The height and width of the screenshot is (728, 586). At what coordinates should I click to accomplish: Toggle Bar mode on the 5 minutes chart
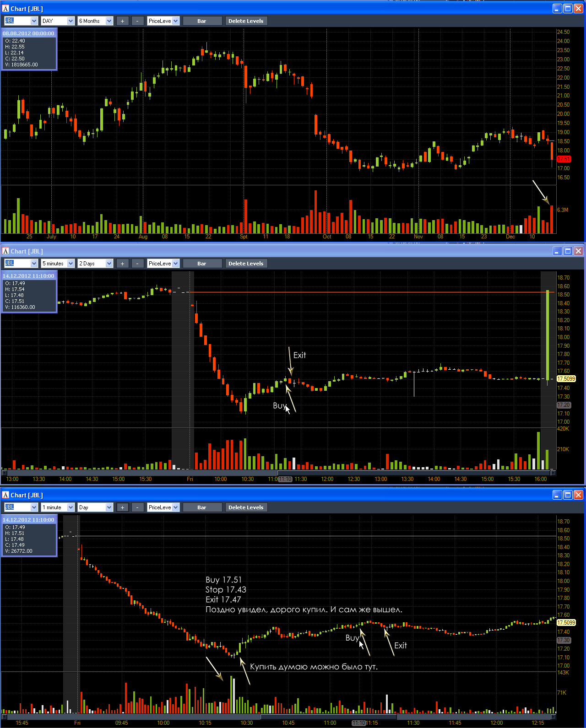[x=202, y=264]
